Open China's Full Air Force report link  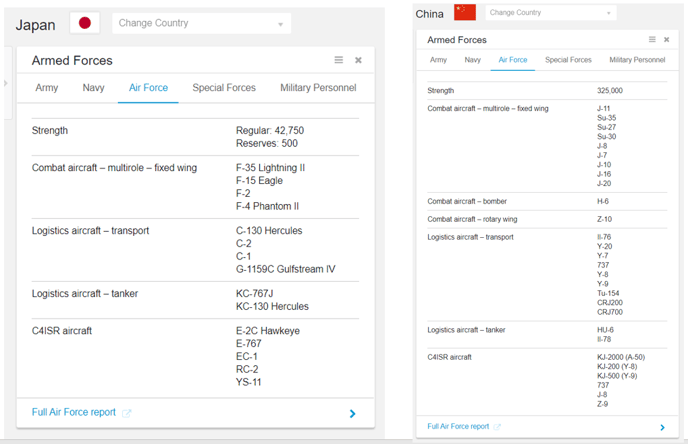point(458,427)
